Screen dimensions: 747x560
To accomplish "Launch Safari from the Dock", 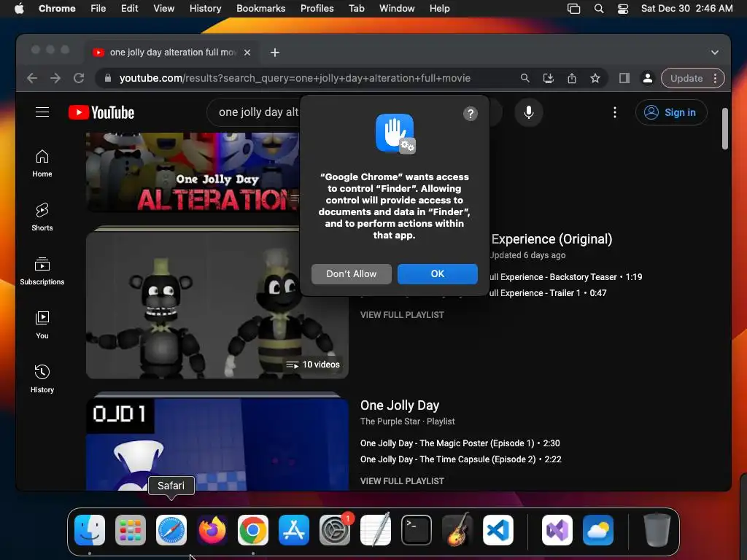I will pos(171,530).
